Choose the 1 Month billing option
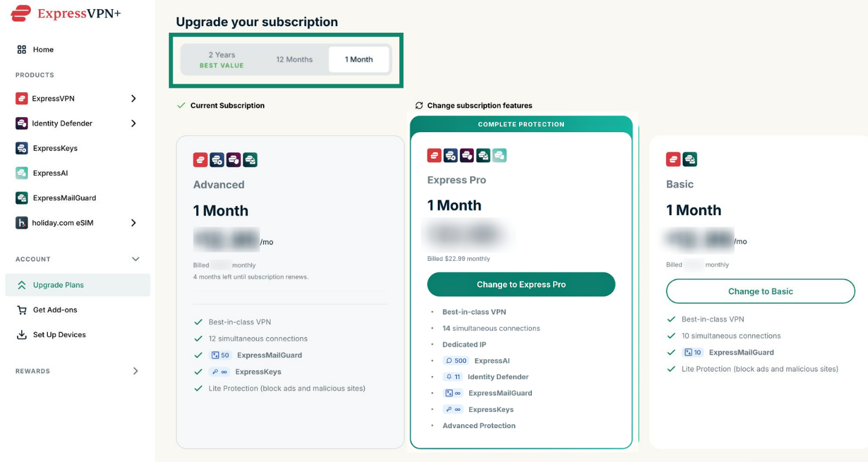This screenshot has height=462, width=868. pos(359,59)
